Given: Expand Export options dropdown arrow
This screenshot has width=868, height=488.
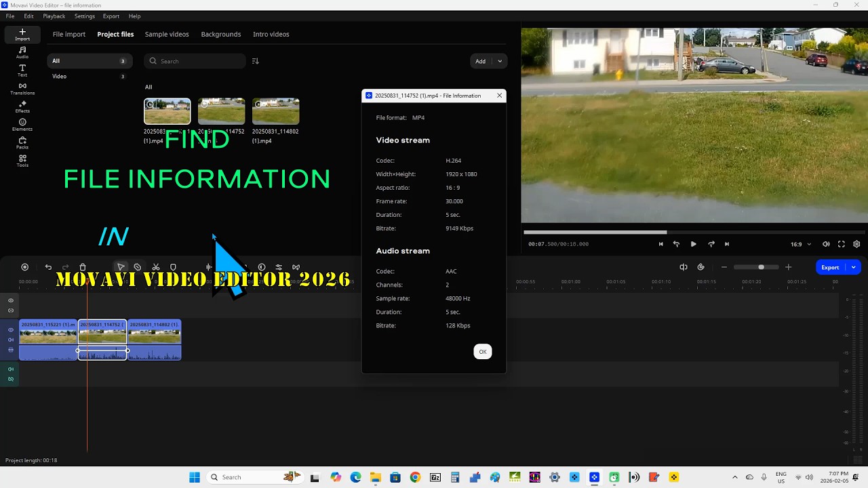Looking at the screenshot, I should tap(853, 267).
